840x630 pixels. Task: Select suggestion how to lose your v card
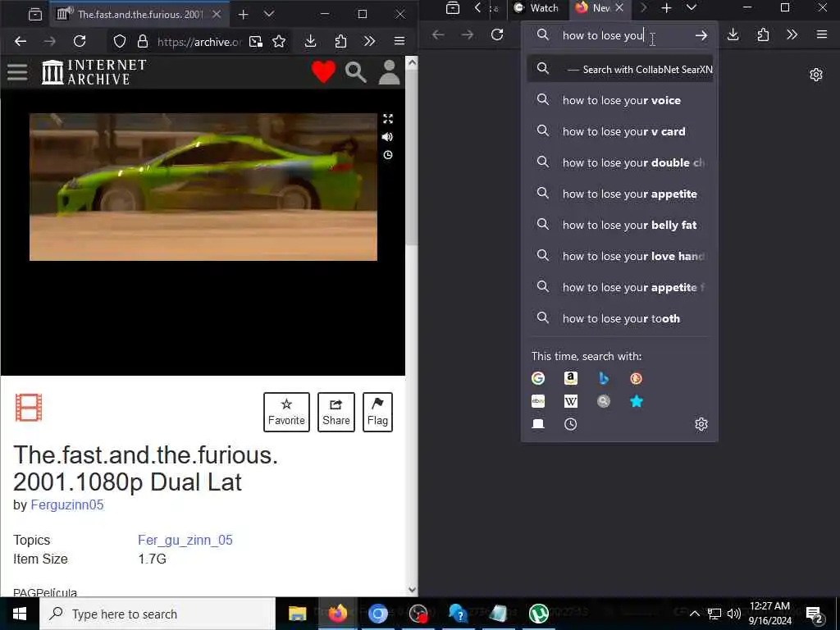[620, 131]
